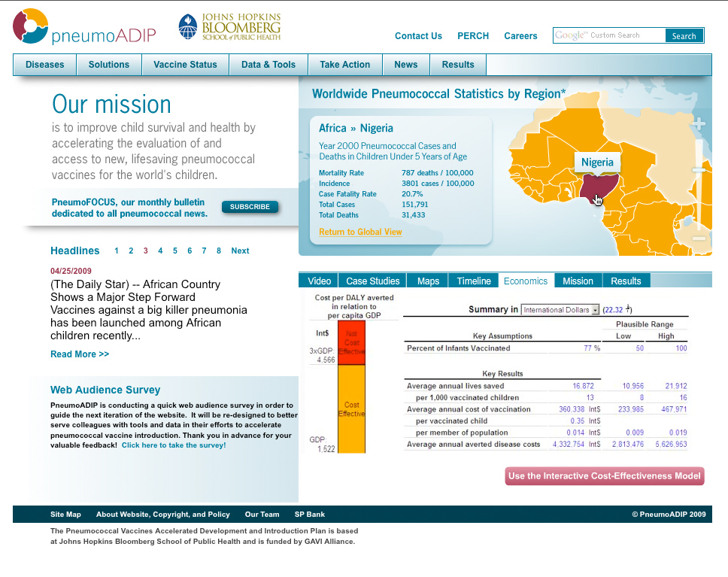
Task: Click Return to Global View link
Action: tap(360, 232)
